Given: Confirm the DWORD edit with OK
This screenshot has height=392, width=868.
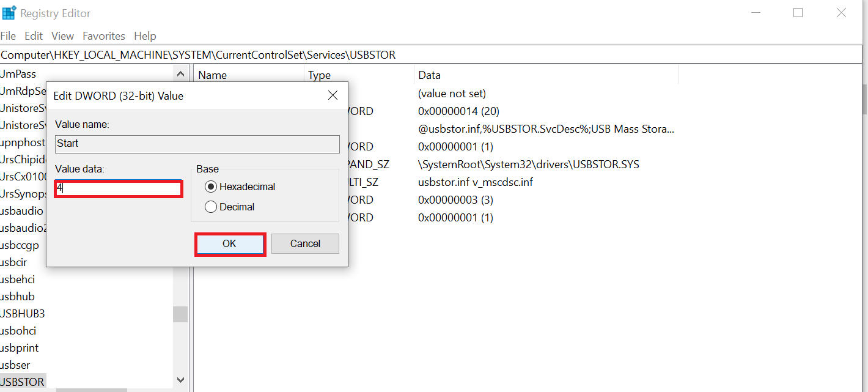Looking at the screenshot, I should click(230, 244).
